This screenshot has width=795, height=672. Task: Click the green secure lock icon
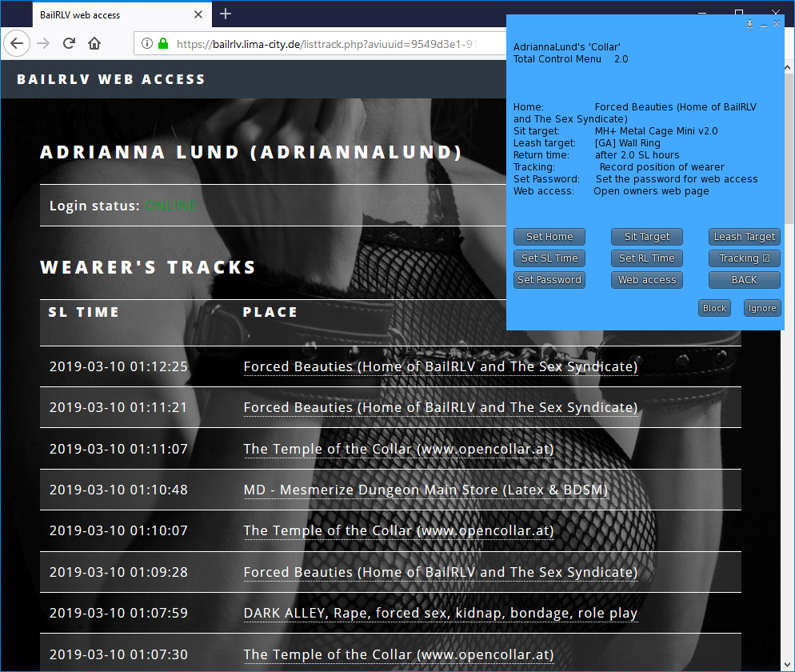pos(163,44)
